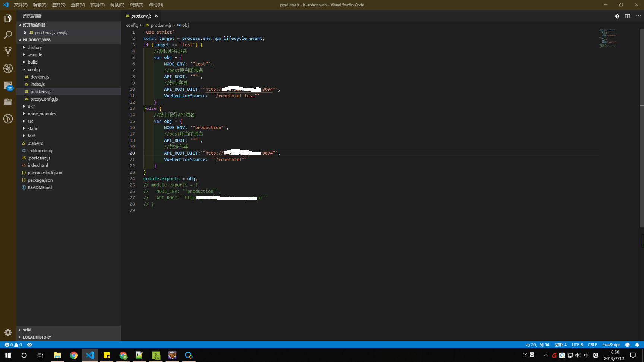Open File Explorer from the taskbar
The image size is (644, 362).
pos(57,355)
